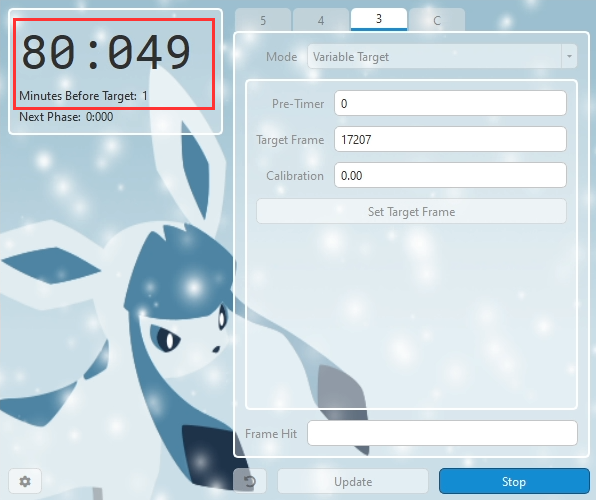Switch to the Gen 4 tab
The width and height of the screenshot is (596, 500).
321,20
